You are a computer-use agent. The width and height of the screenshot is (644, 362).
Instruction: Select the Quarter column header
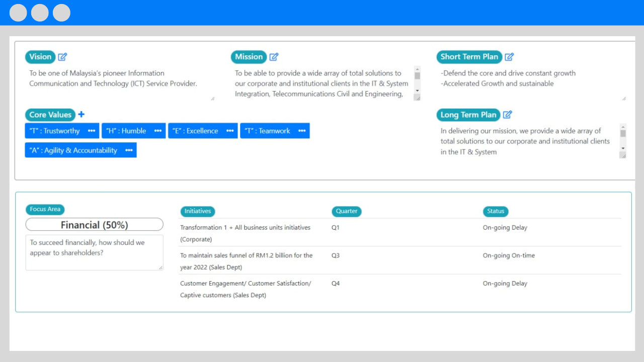[x=346, y=211]
